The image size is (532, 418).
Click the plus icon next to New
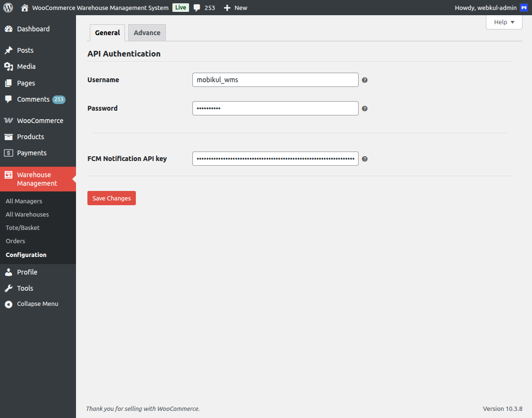click(227, 8)
